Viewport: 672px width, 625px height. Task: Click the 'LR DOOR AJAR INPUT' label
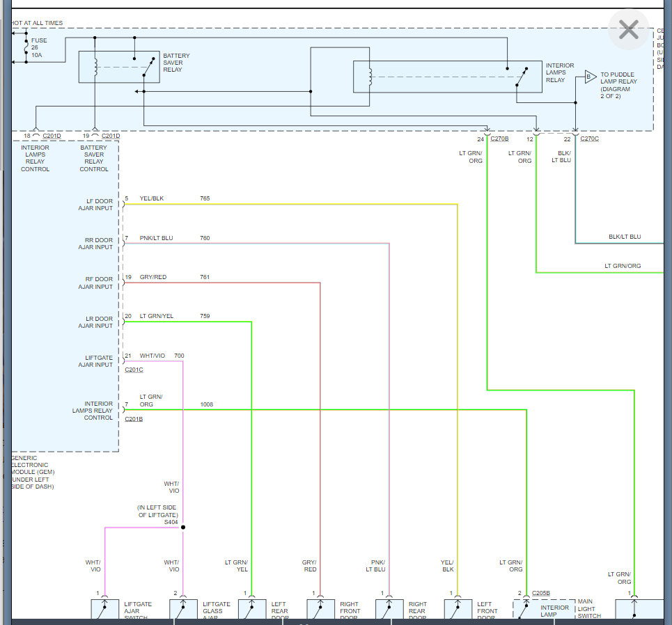[95, 322]
